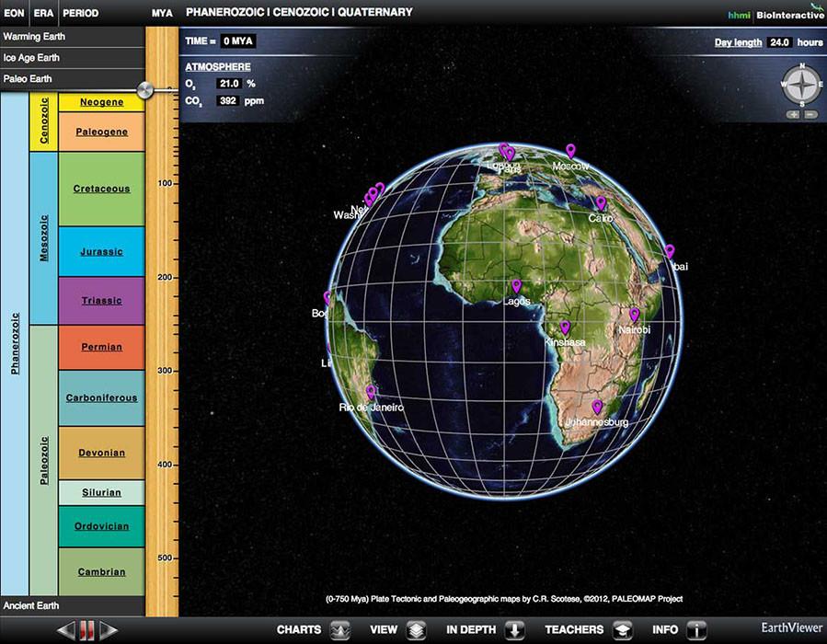Expand the Warming Earth section
The height and width of the screenshot is (644, 827).
[x=73, y=37]
